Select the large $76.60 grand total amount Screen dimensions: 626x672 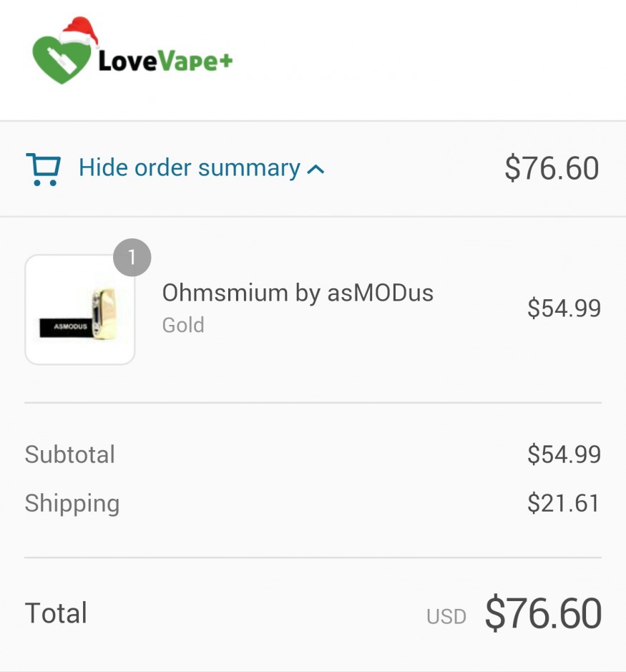(x=543, y=613)
